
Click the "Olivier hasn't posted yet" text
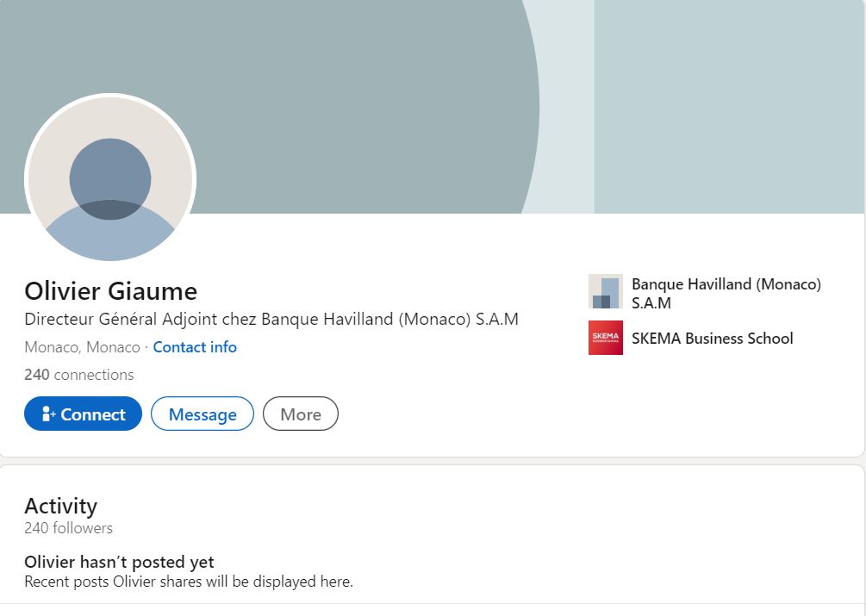coord(119,563)
